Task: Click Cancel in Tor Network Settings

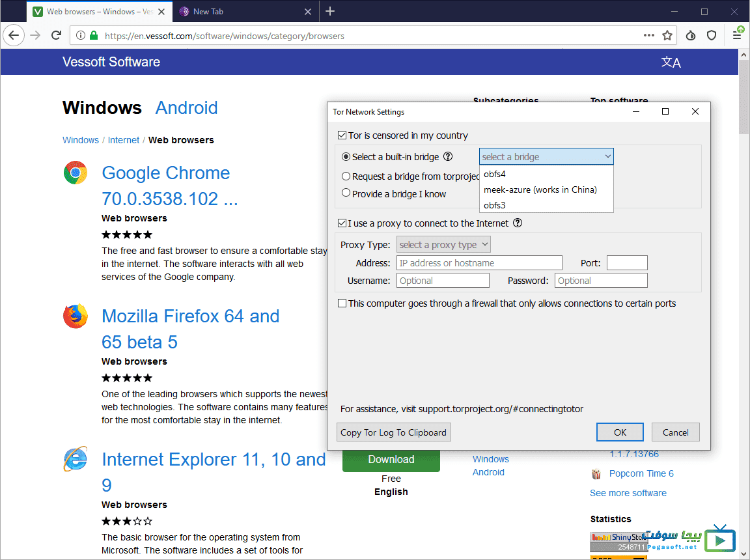Action: tap(675, 432)
